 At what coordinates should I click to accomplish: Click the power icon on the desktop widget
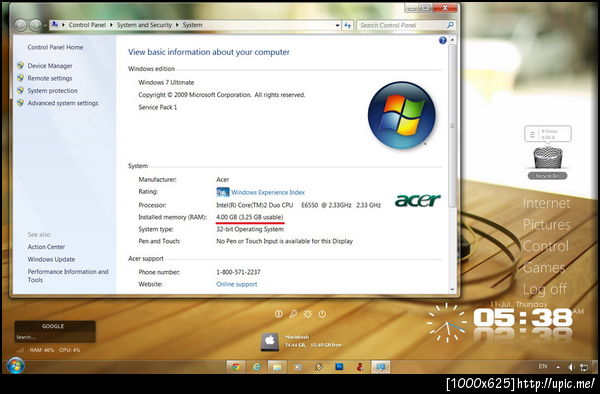tap(323, 314)
